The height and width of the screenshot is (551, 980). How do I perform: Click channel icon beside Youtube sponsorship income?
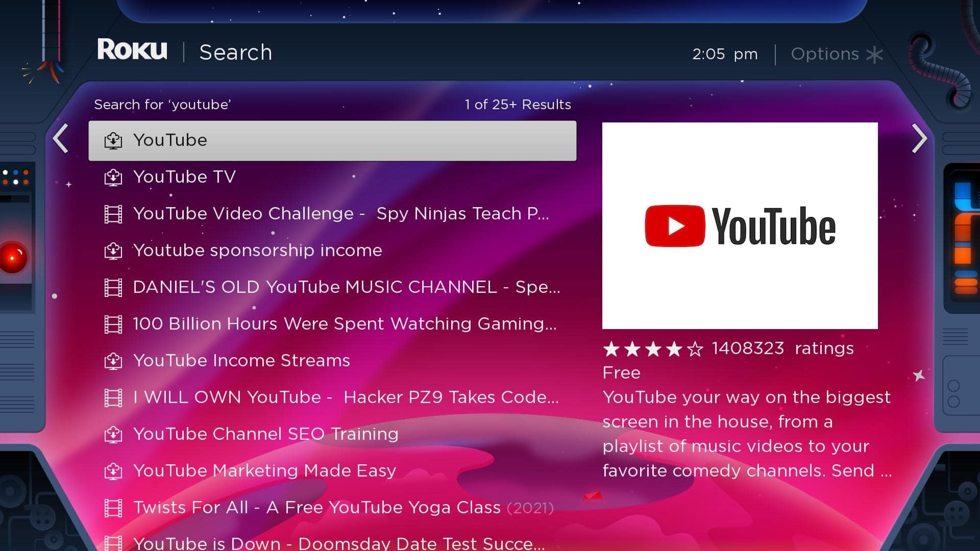click(x=113, y=251)
